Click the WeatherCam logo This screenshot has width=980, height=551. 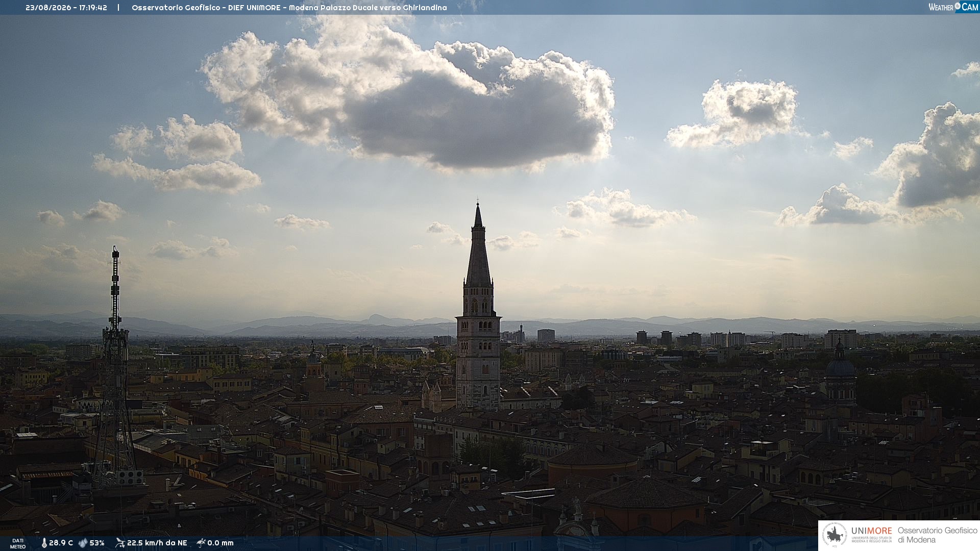(x=953, y=7)
